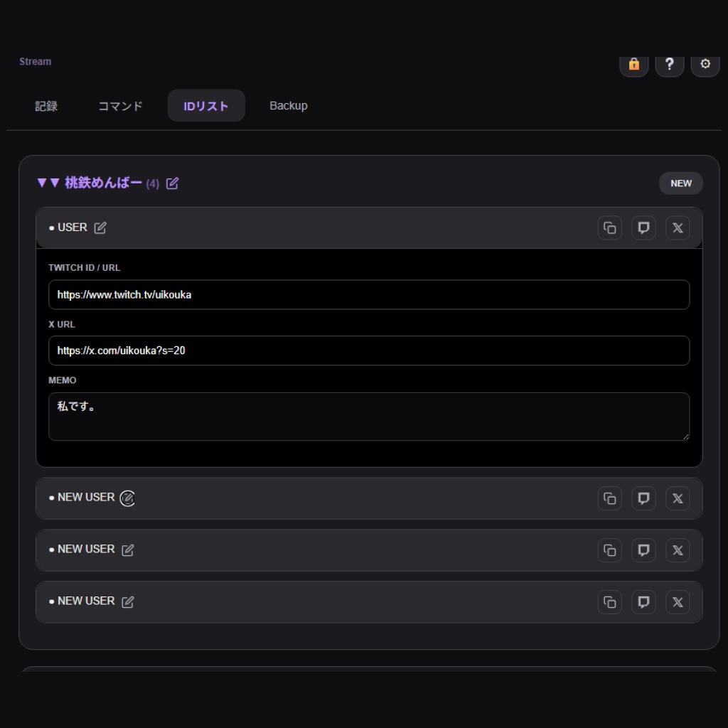Open the X icon on the last NEW USER row

tap(677, 601)
